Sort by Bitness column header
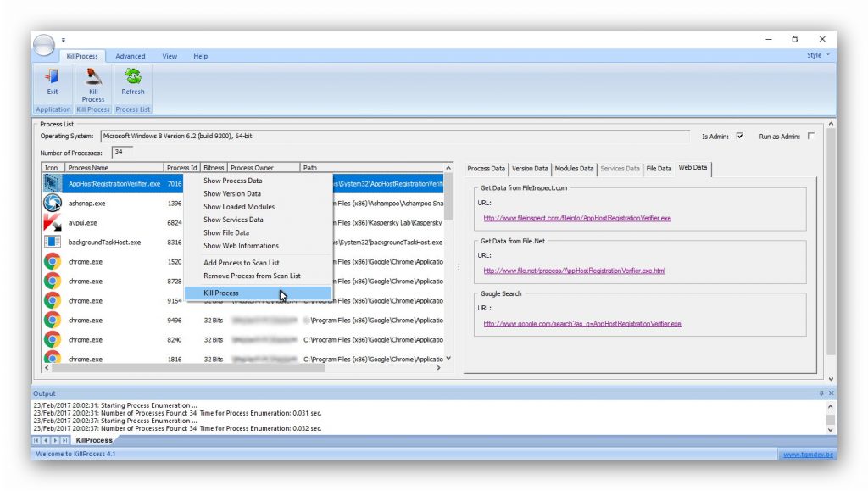Image resolution: width=868 pixels, height=491 pixels. pos(214,168)
